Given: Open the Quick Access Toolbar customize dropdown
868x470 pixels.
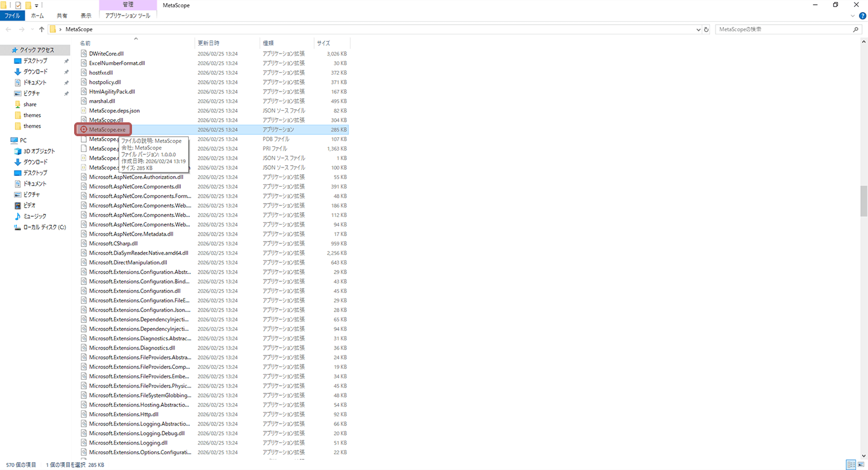Looking at the screenshot, I should tap(37, 5).
